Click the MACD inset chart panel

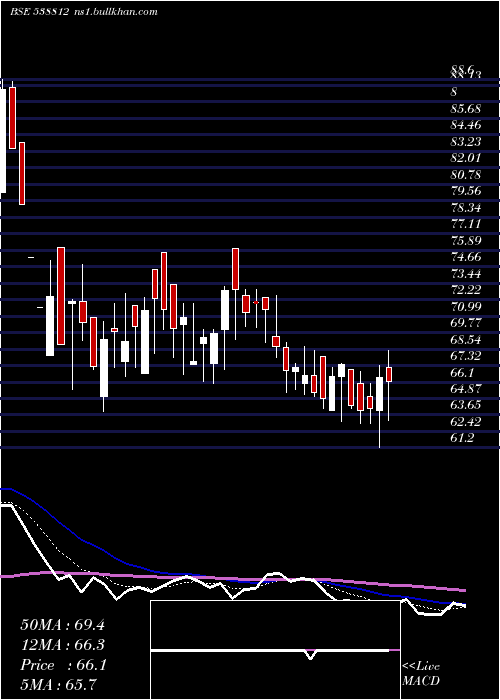[275, 650]
